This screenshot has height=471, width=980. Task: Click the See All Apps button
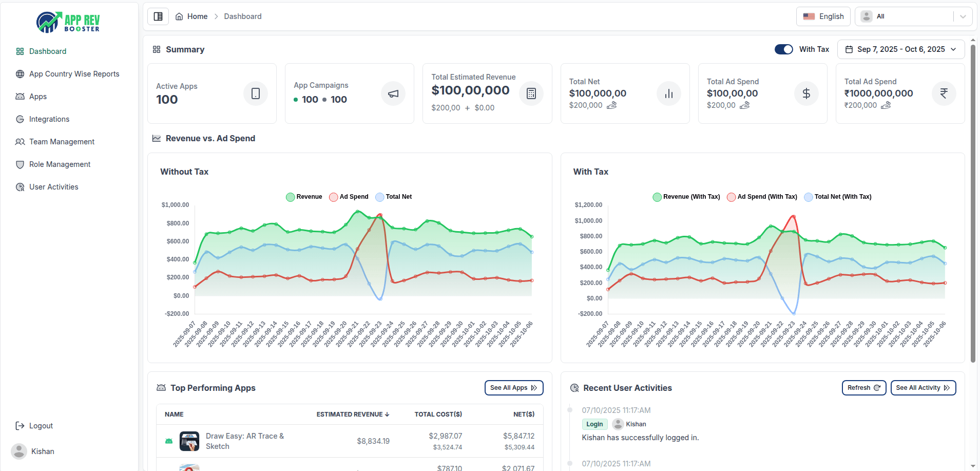pos(513,388)
